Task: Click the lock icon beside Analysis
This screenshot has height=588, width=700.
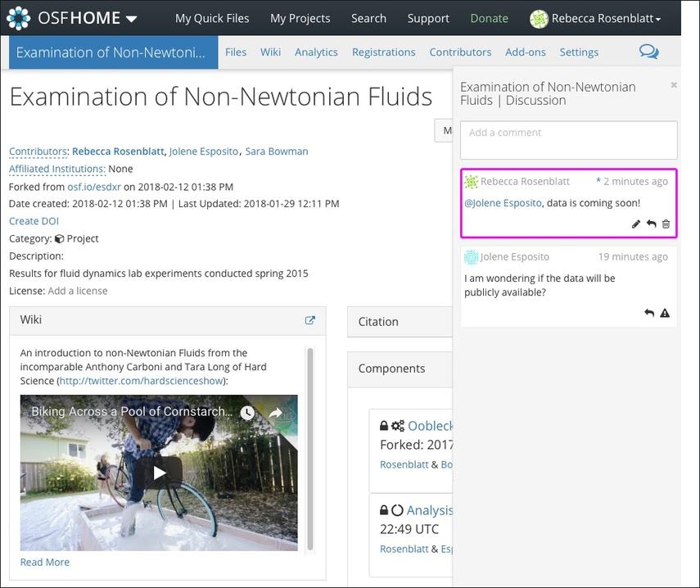Action: pos(383,510)
